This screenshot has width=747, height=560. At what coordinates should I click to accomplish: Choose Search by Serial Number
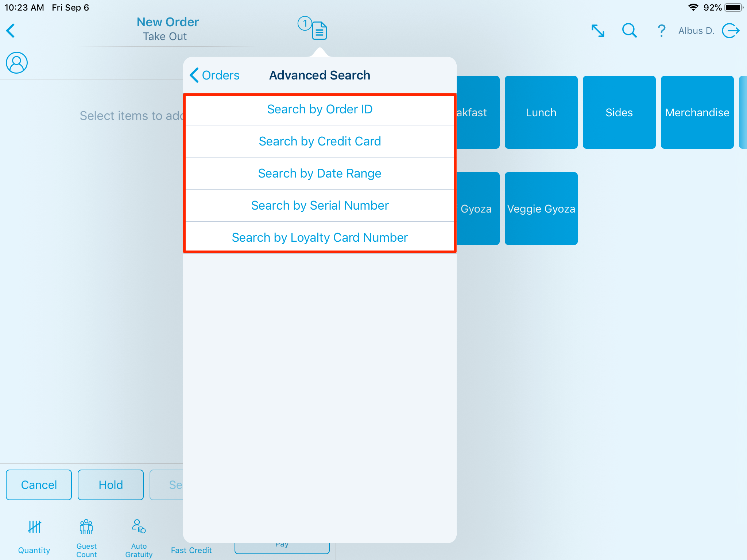[320, 206]
